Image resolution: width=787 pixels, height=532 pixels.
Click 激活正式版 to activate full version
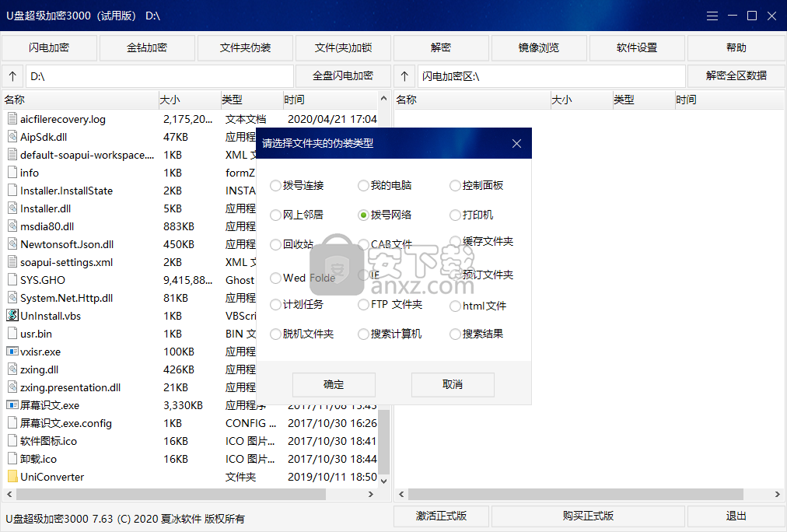pyautogui.click(x=441, y=516)
